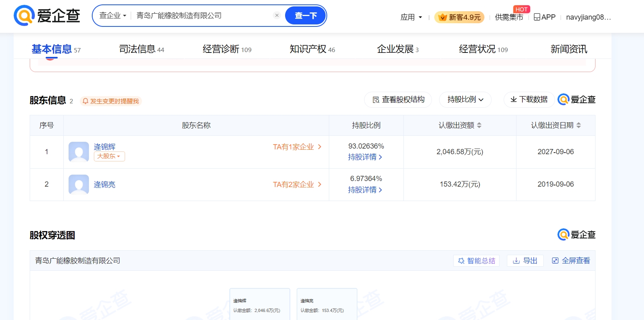Screen dimensions: 644x320
Task: Click 逄锦亮 avatar thumbnail
Action: tap(79, 185)
